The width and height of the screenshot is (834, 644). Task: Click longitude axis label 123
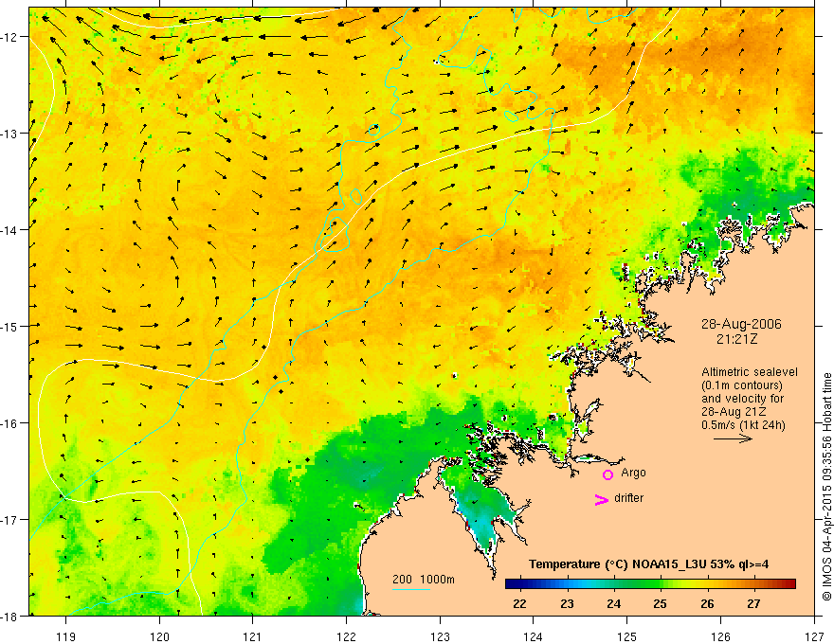440,636
